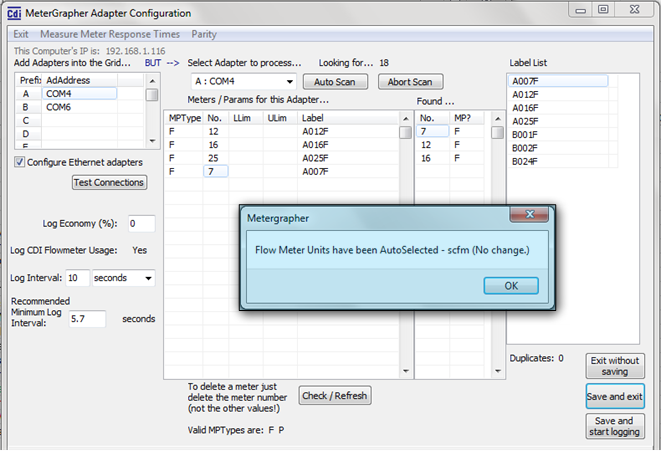Click scroll-up arrow of meters grid
Screen dimensions: 662x451
click(x=406, y=119)
